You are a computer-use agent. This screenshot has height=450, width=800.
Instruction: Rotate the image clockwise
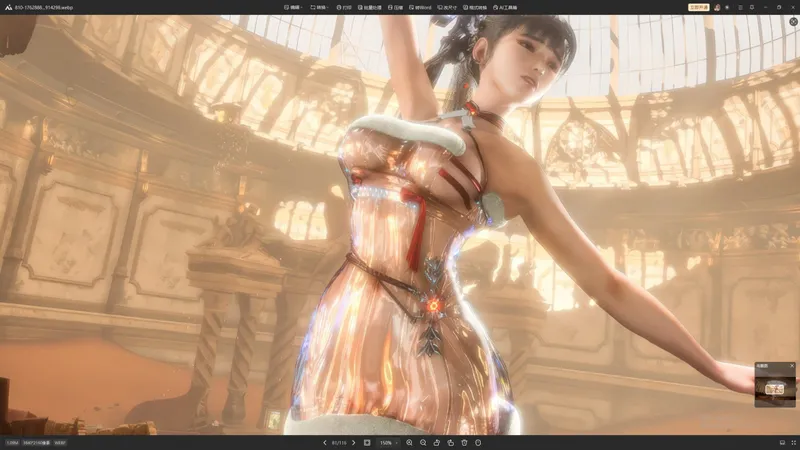451,442
